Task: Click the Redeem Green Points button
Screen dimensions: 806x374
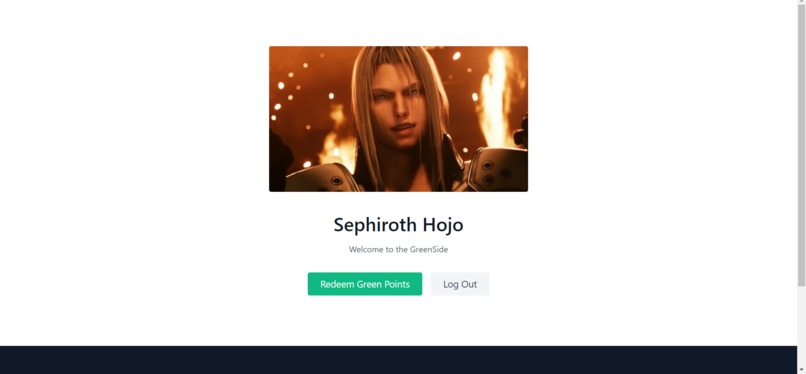Action: pyautogui.click(x=365, y=284)
